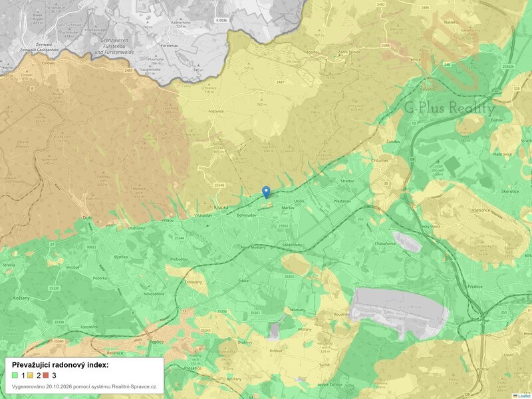Click the Dubí town label
Viewport: 532px width, 399px height.
tap(87, 218)
